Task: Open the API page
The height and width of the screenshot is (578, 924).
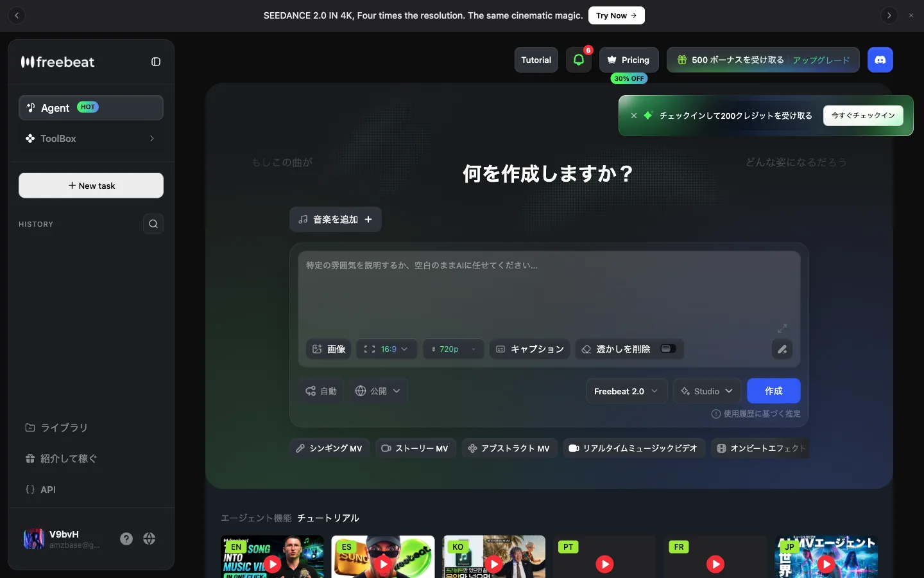Action: pos(91,489)
